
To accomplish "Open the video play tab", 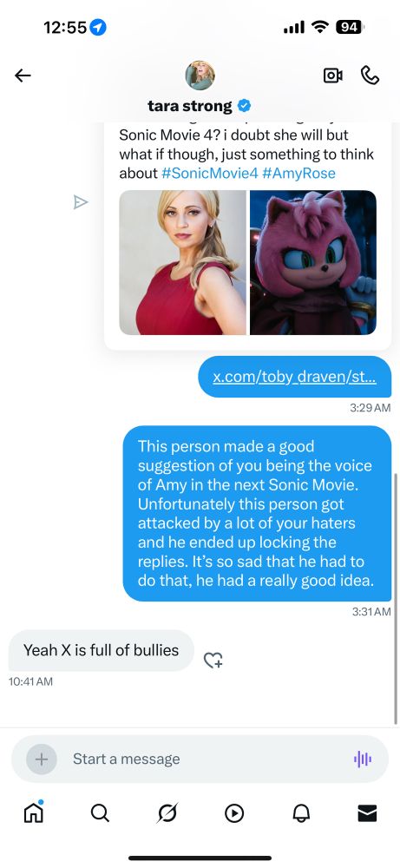I will [x=234, y=813].
